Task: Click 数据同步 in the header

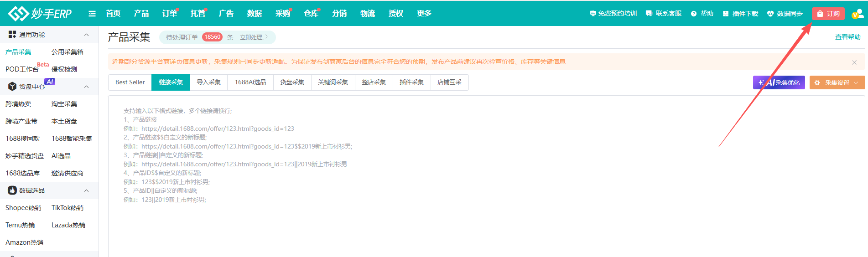Action: 785,14
